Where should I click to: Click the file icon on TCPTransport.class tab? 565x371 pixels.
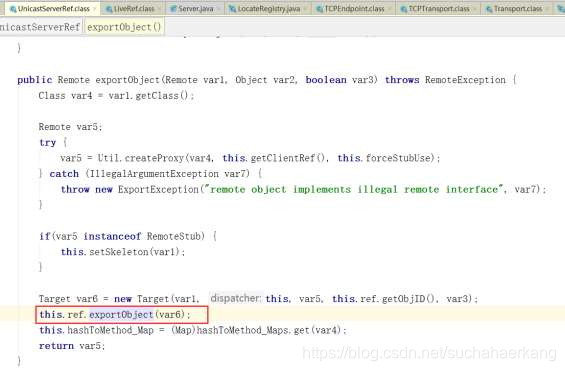(404, 9)
